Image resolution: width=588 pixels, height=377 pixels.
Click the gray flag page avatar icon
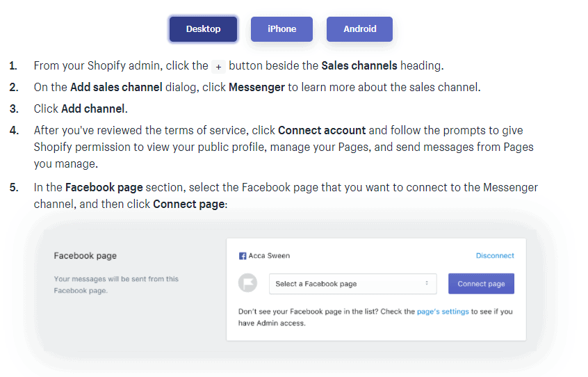pos(248,284)
